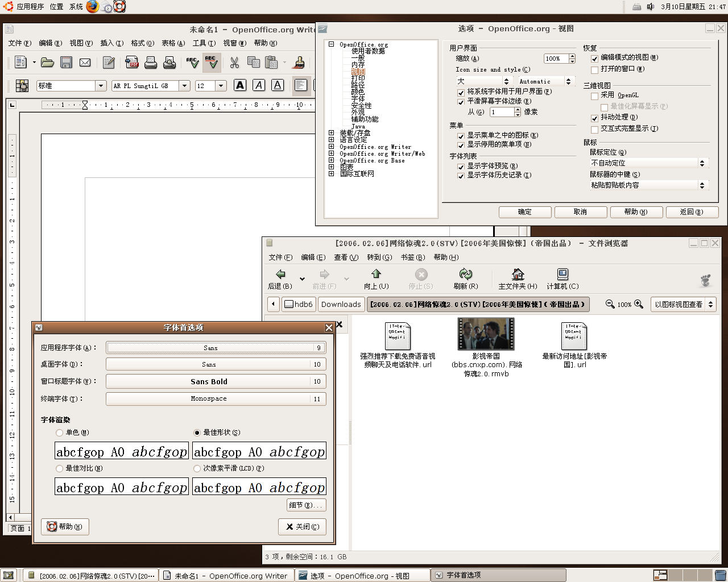
Task: Collapse OpenOffice.org root tree node
Action: [331, 44]
